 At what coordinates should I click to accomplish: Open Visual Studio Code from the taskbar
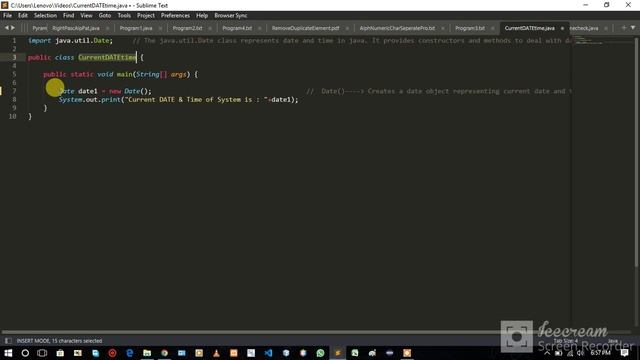pyautogui.click(x=268, y=353)
